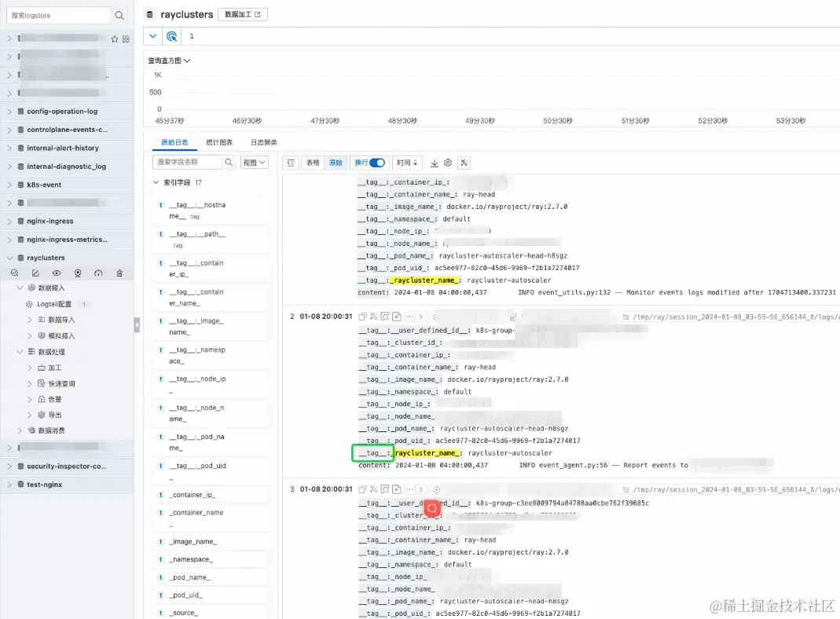
Task: Click the edit pencil icon under rayclusters
Action: (x=35, y=273)
